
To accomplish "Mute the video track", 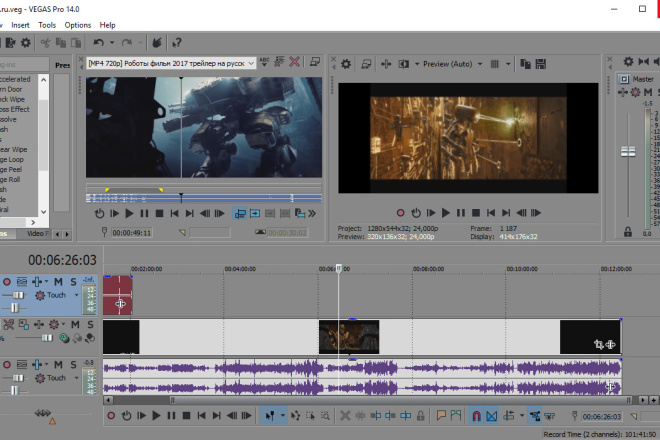I will [x=75, y=324].
